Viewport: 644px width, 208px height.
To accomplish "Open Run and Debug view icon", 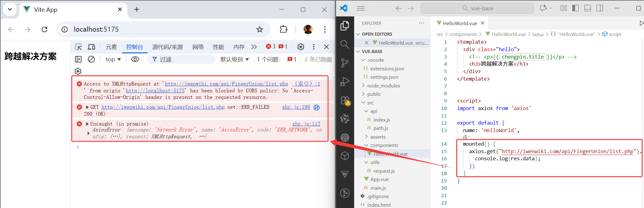I will (345, 82).
